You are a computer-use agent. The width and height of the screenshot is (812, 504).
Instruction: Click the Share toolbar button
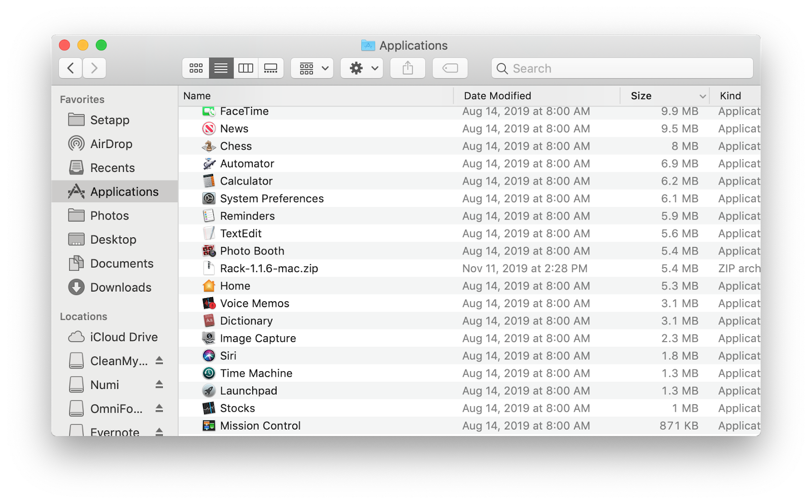point(408,68)
